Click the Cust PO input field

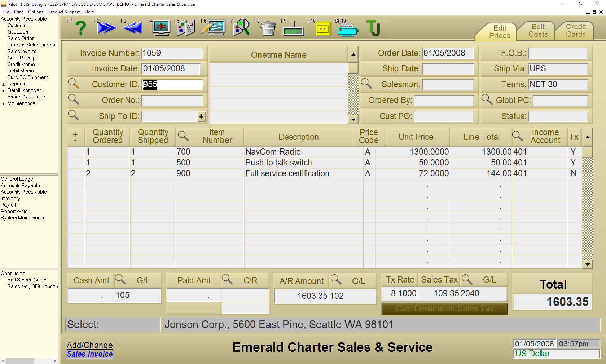tap(444, 116)
